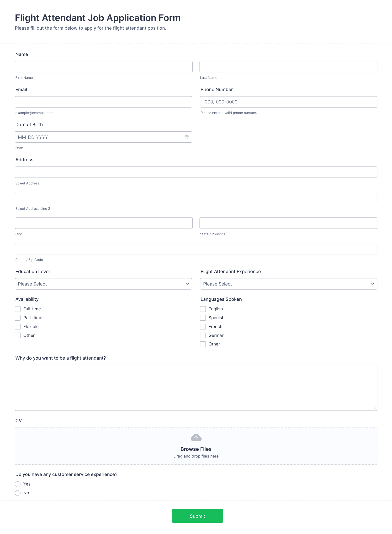Open the Date of Birth calendar picker
The image size is (392, 534).
point(187,137)
